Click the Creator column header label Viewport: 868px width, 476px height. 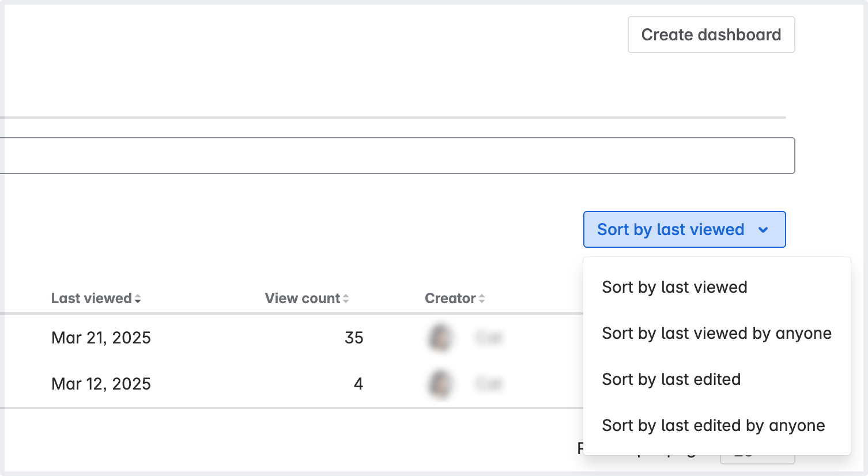[x=450, y=299]
